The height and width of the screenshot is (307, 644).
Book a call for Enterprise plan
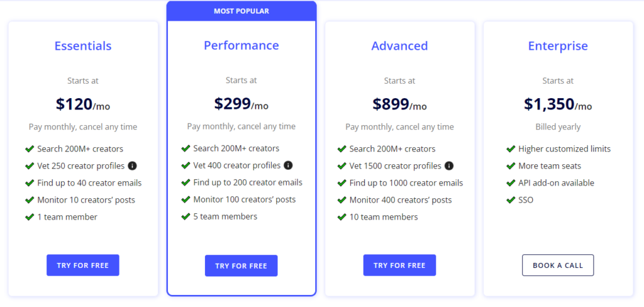(x=558, y=265)
